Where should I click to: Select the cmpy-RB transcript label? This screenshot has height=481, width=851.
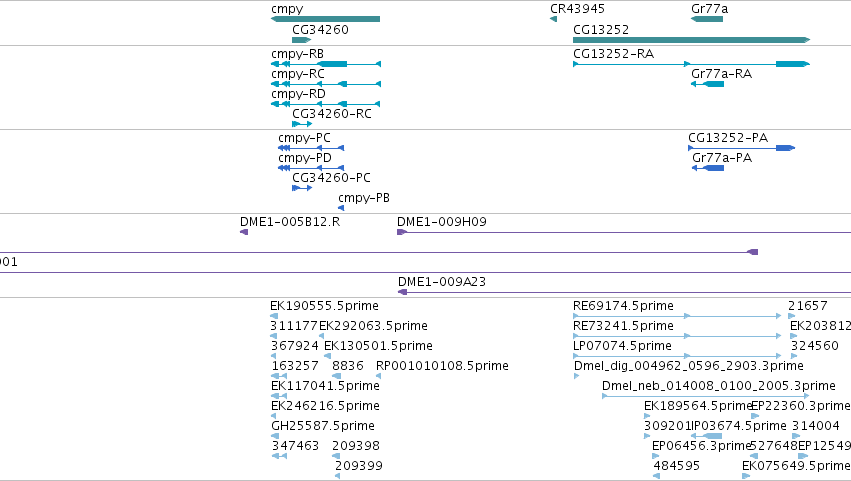coord(297,54)
